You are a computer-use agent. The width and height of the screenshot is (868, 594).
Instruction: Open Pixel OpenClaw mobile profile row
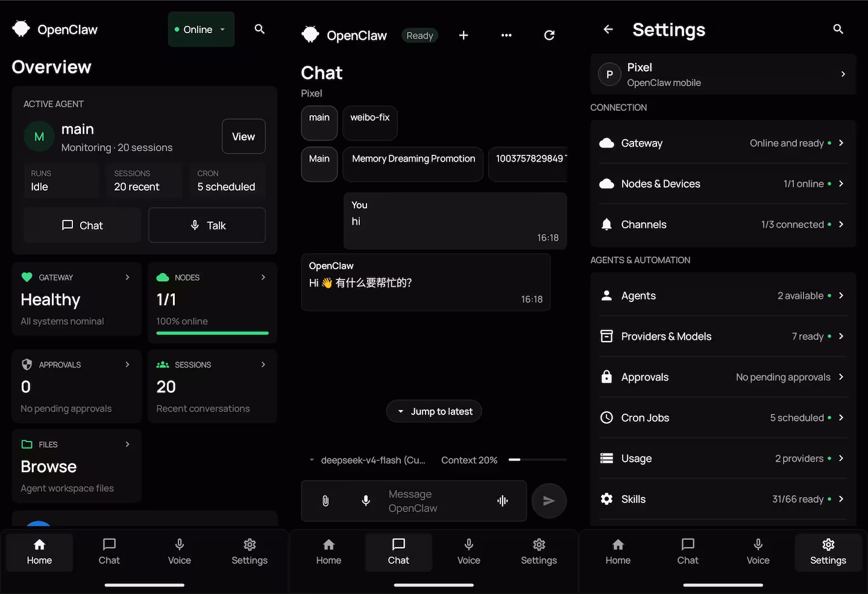[723, 74]
